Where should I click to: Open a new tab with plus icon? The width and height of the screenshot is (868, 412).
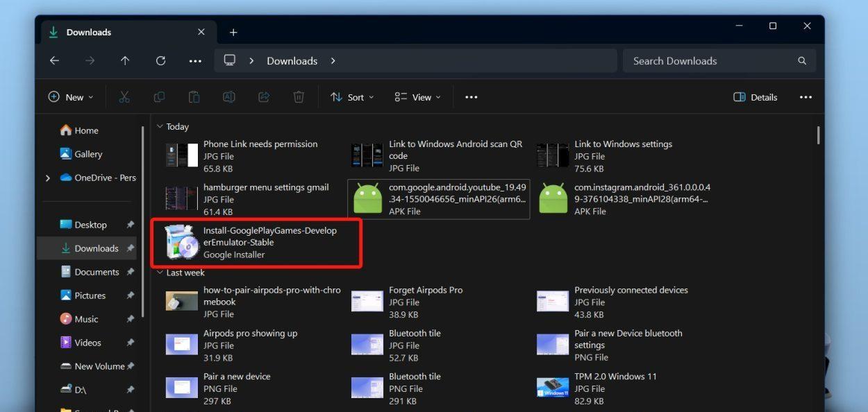pyautogui.click(x=233, y=33)
